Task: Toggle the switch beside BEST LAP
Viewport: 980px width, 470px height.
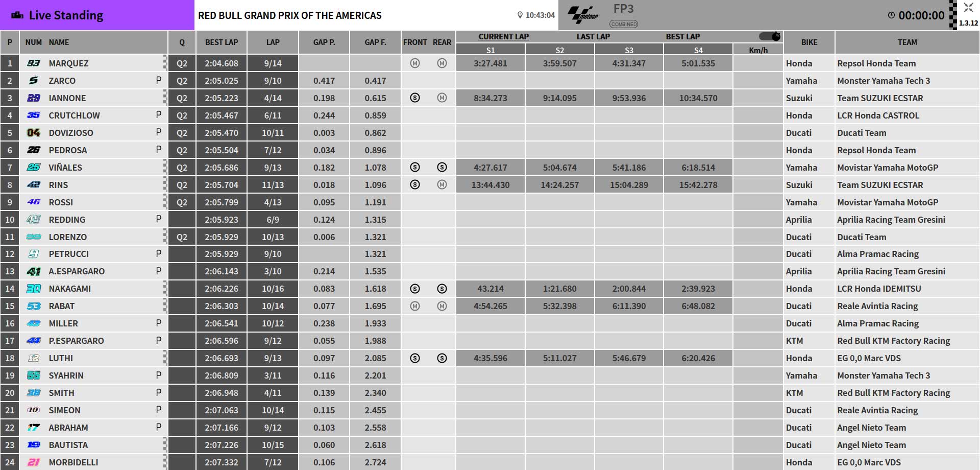Action: point(770,36)
